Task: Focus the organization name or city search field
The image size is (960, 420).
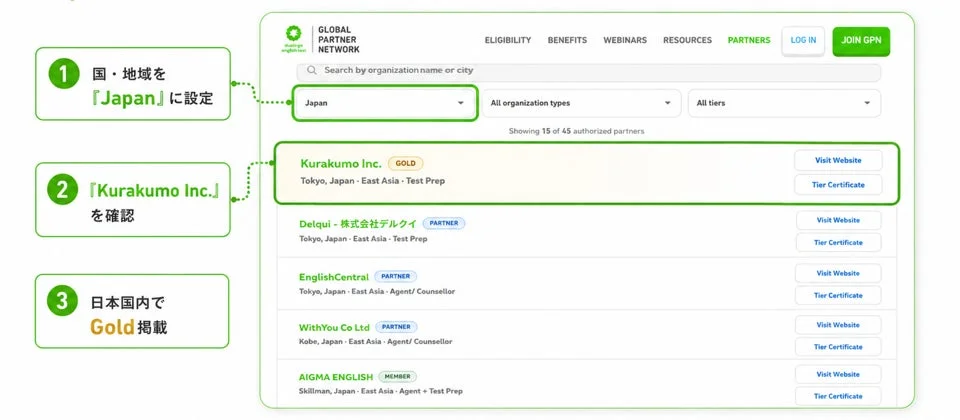Action: [588, 71]
